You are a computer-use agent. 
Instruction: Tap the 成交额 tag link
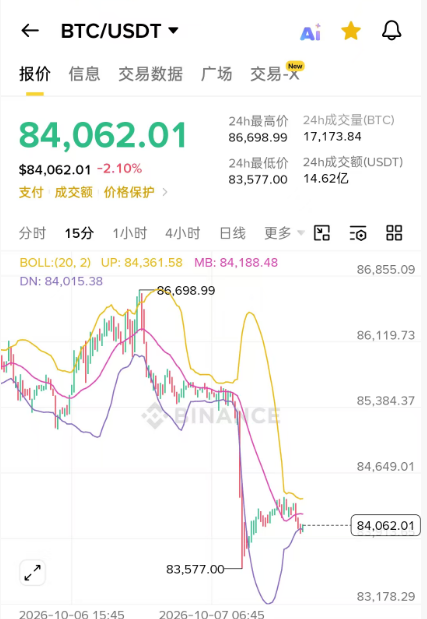point(73,192)
